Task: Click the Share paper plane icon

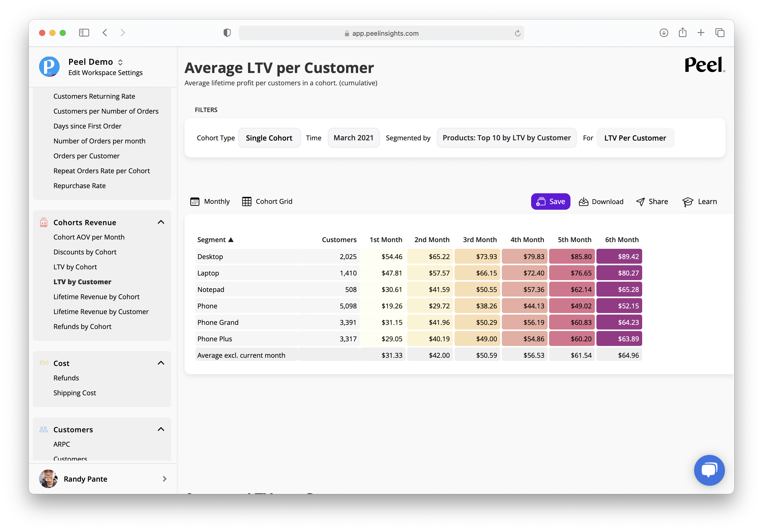Action: tap(640, 202)
